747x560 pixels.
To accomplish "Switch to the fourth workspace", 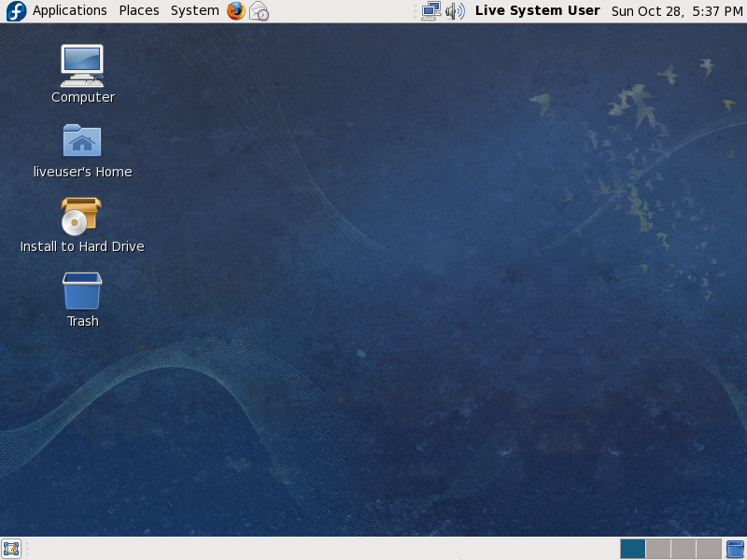I will [x=709, y=549].
